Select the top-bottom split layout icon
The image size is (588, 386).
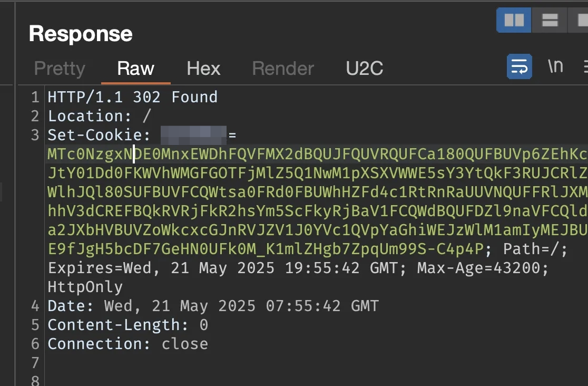pos(550,20)
